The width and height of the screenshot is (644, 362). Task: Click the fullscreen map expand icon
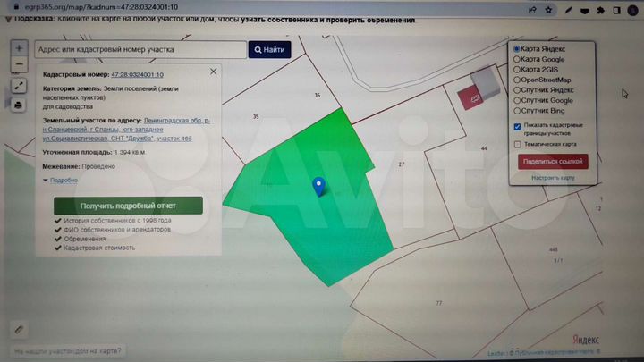click(x=19, y=86)
